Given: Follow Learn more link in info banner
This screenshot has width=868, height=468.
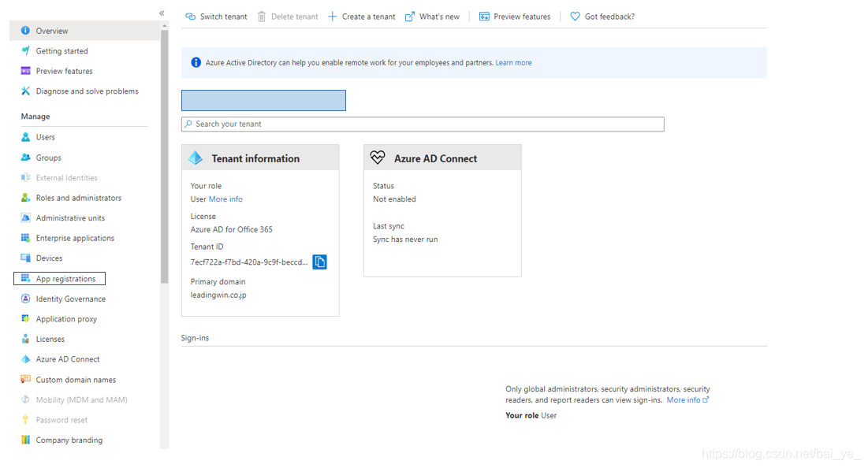Looking at the screenshot, I should tap(513, 62).
